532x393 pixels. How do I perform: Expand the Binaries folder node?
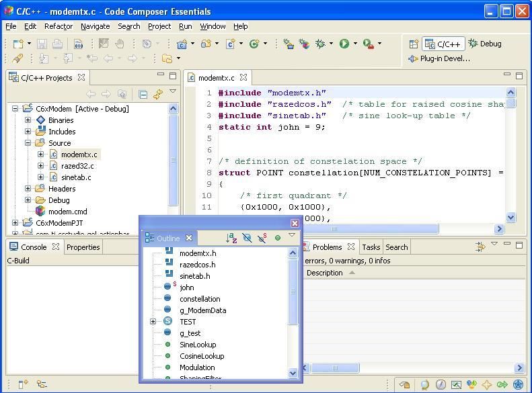(28, 120)
